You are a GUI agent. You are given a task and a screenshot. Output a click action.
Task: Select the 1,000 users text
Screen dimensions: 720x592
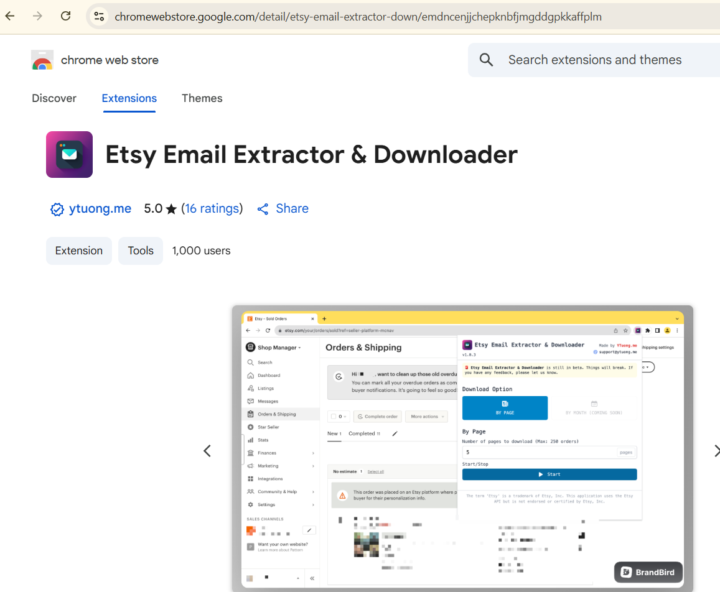(x=201, y=251)
